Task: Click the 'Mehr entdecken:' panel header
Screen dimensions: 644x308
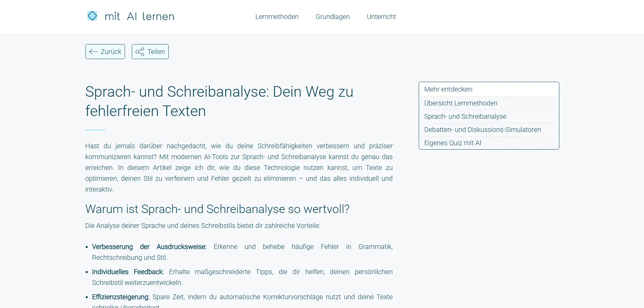Action: (449, 89)
